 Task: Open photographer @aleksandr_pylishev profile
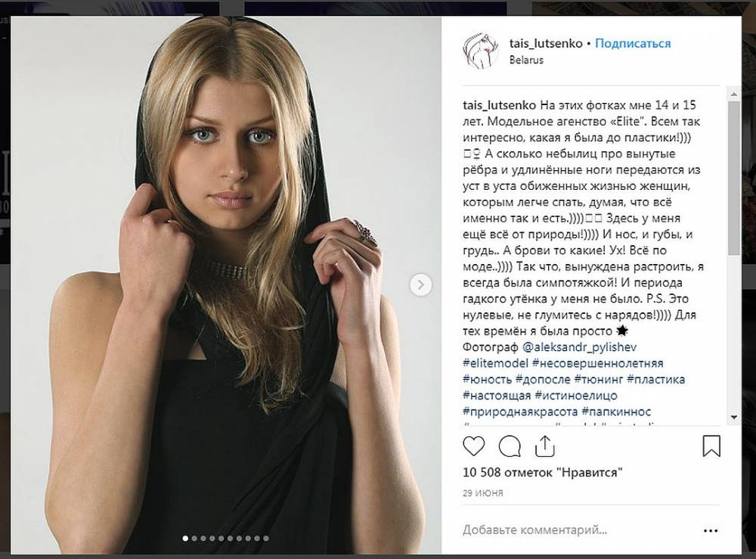[x=580, y=346]
